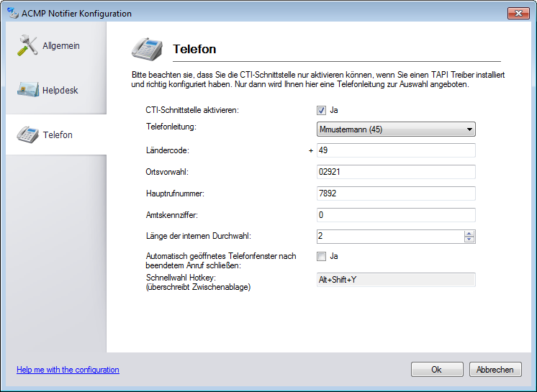Click the Helpdesk card icon in sidebar
The height and width of the screenshot is (392, 537).
tap(27, 90)
